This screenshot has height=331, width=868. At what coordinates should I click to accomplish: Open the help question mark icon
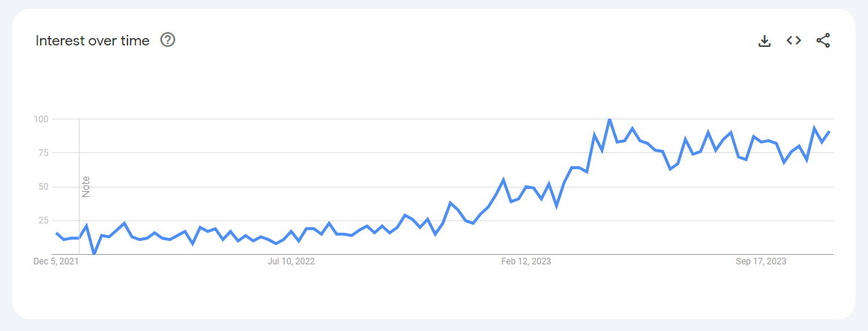click(x=168, y=40)
